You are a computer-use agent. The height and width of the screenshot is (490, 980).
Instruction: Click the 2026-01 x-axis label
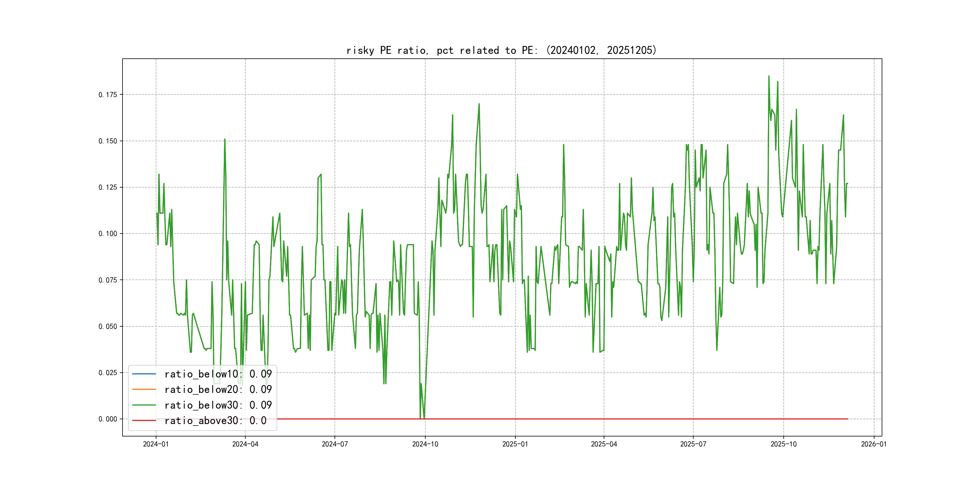[x=874, y=444]
